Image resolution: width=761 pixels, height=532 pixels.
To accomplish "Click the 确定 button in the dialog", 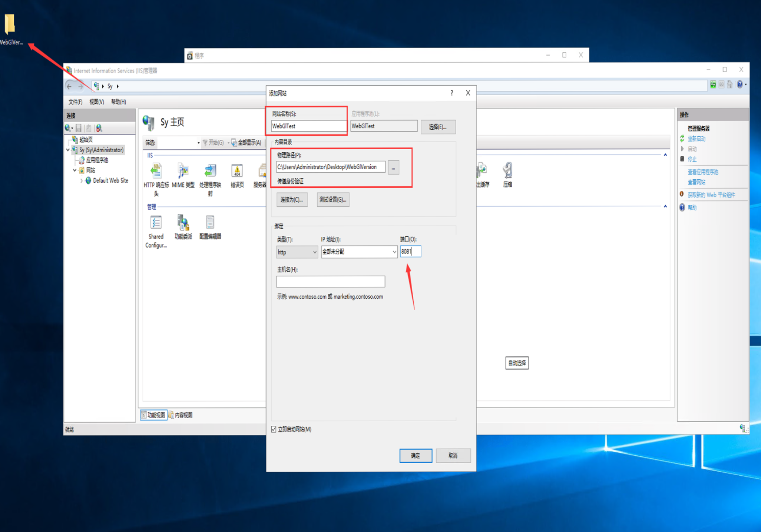I will coord(416,455).
